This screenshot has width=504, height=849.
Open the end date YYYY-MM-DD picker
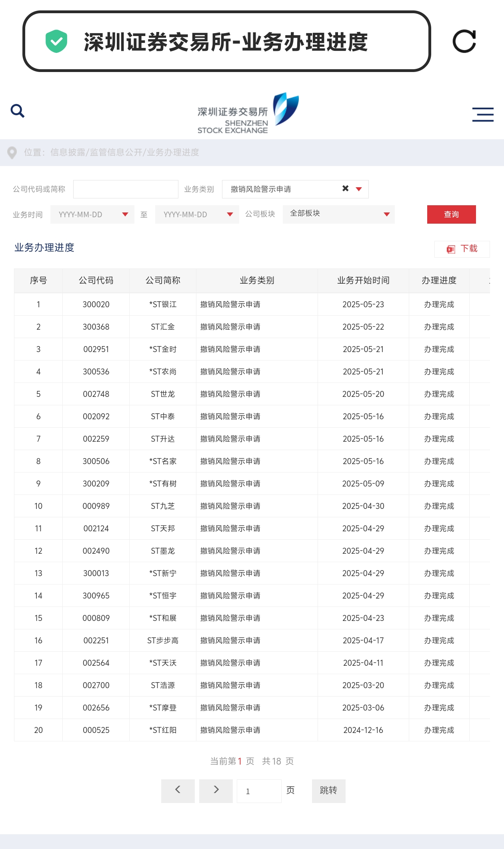tap(197, 214)
